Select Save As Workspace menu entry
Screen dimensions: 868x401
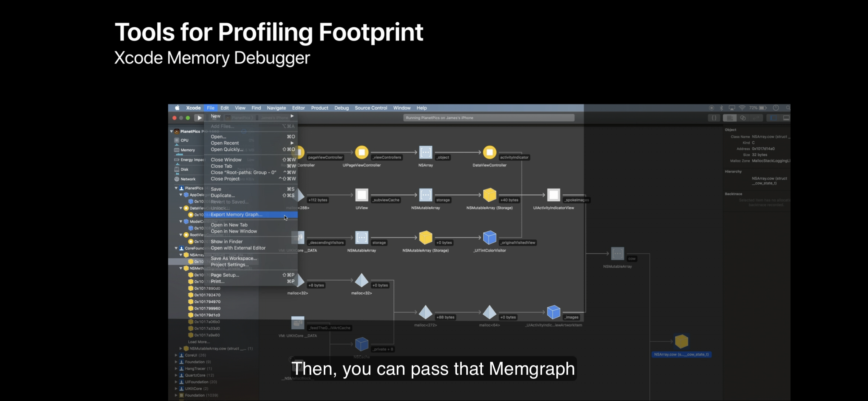(x=234, y=258)
